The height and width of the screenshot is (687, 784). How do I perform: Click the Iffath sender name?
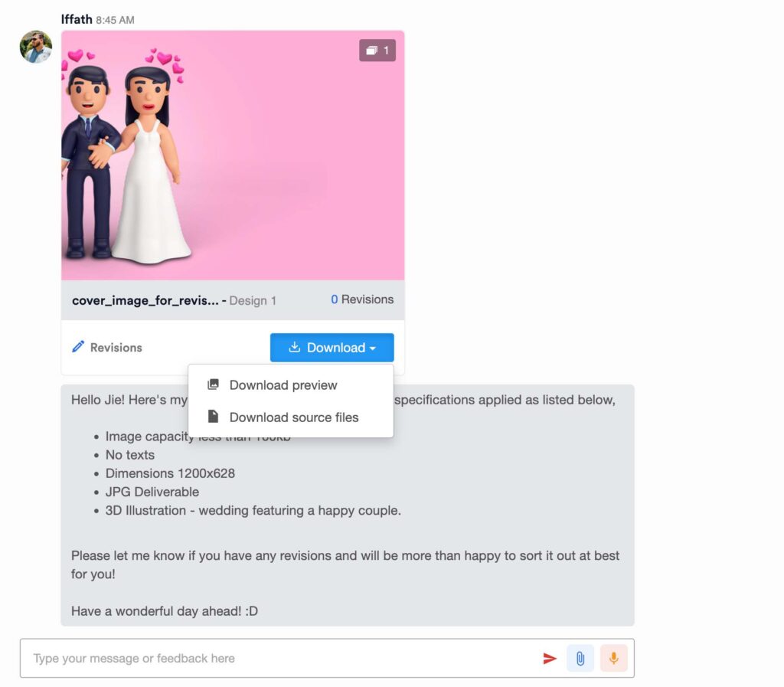pos(77,19)
